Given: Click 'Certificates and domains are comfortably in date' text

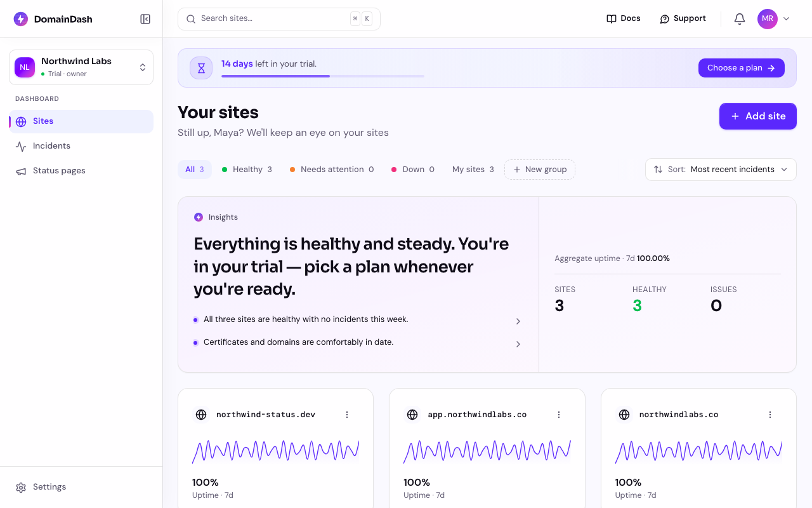Looking at the screenshot, I should coord(298,342).
